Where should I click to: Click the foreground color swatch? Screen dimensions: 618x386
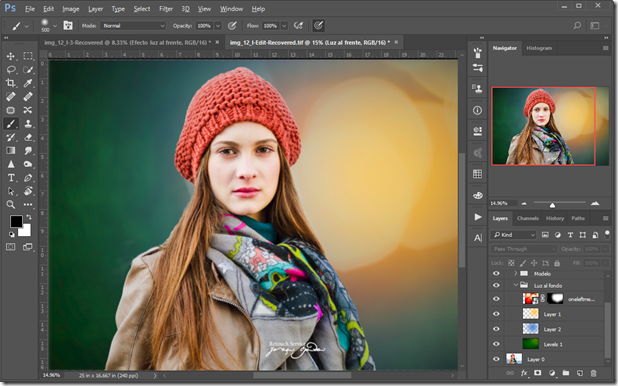[16, 222]
